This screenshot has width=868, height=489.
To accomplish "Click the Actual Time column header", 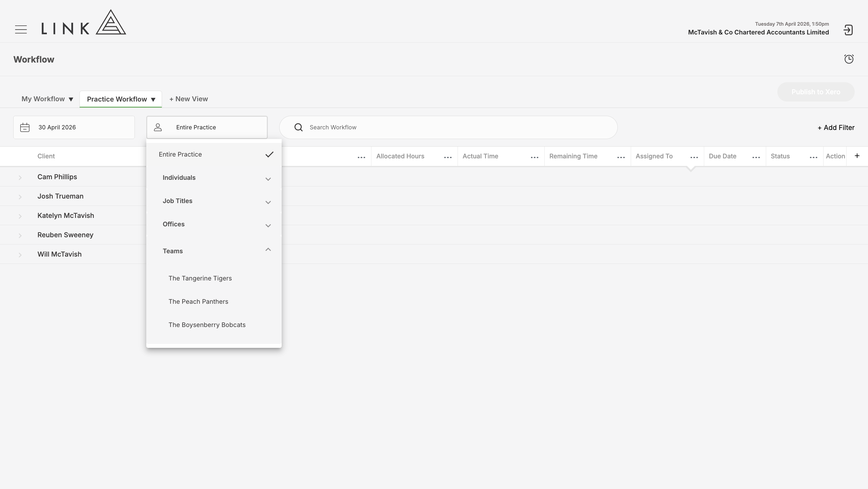I will (480, 156).
